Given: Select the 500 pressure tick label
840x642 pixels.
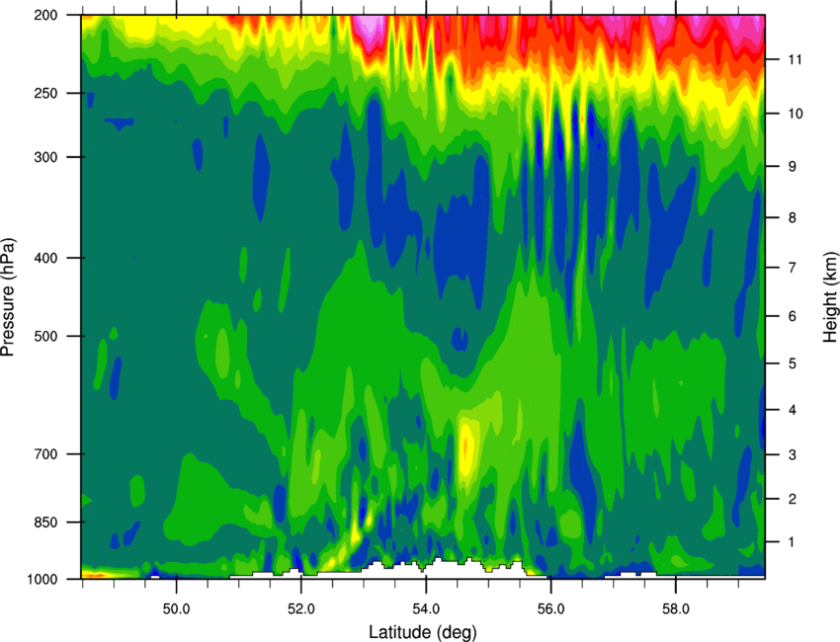Looking at the screenshot, I should 45,336.
